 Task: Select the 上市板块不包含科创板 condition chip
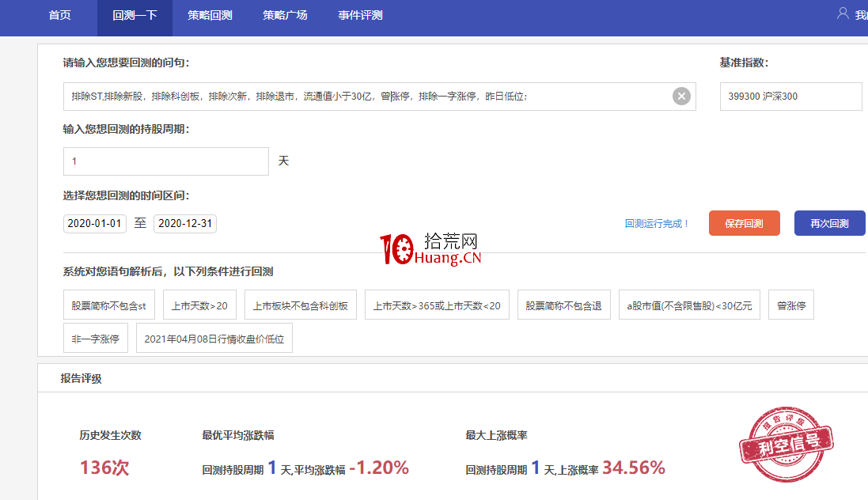[x=301, y=305]
